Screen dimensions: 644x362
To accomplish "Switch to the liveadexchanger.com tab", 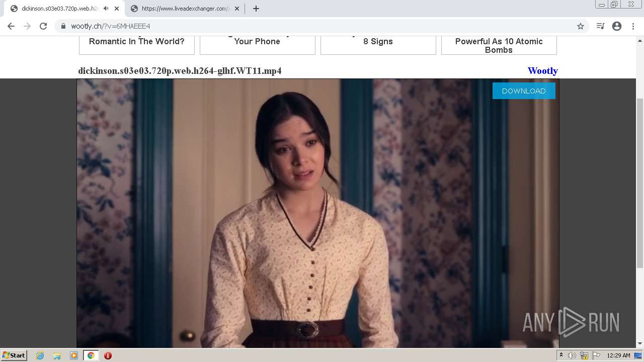I will (185, 9).
